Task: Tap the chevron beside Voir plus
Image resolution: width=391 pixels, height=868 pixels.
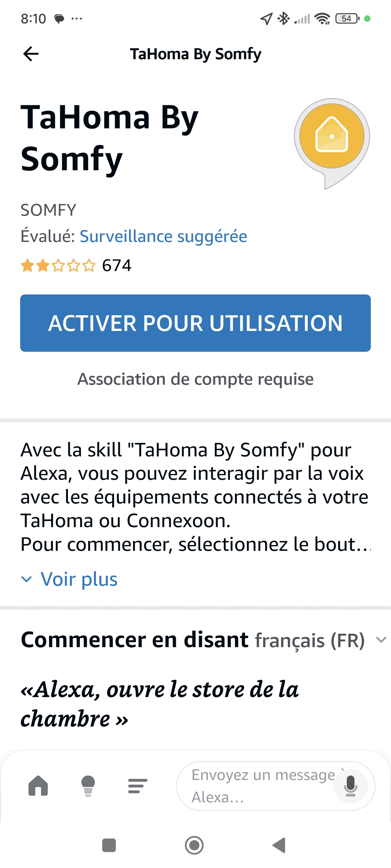Action: coord(26,579)
